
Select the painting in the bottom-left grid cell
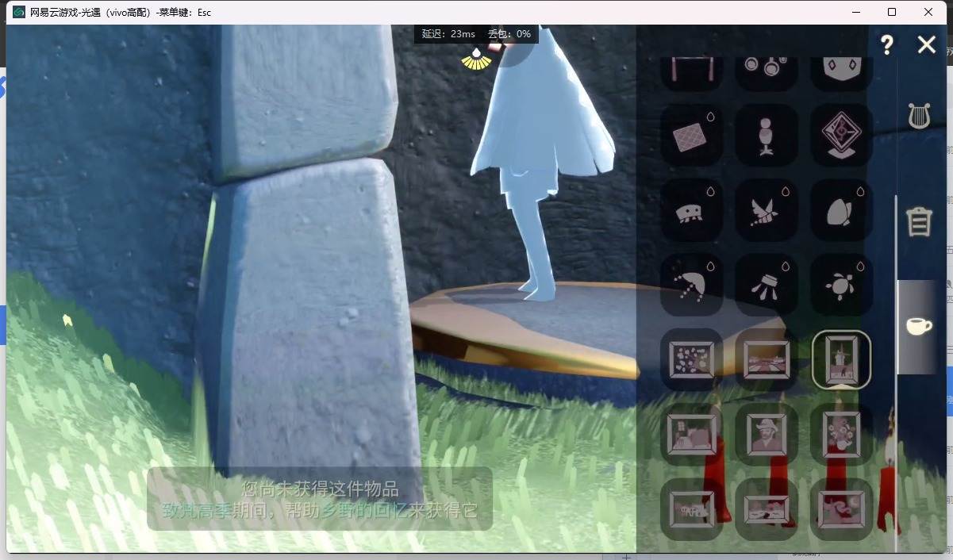[691, 509]
